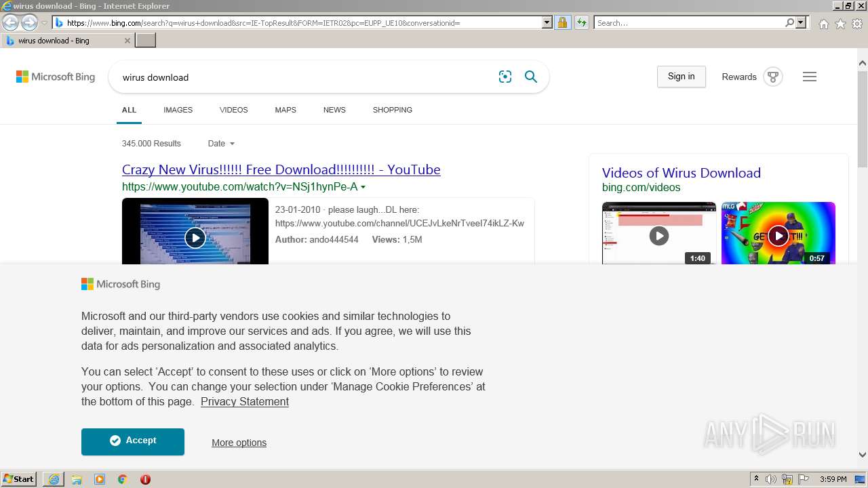Select the ALL results tab
The height and width of the screenshot is (488, 868).
coord(129,110)
